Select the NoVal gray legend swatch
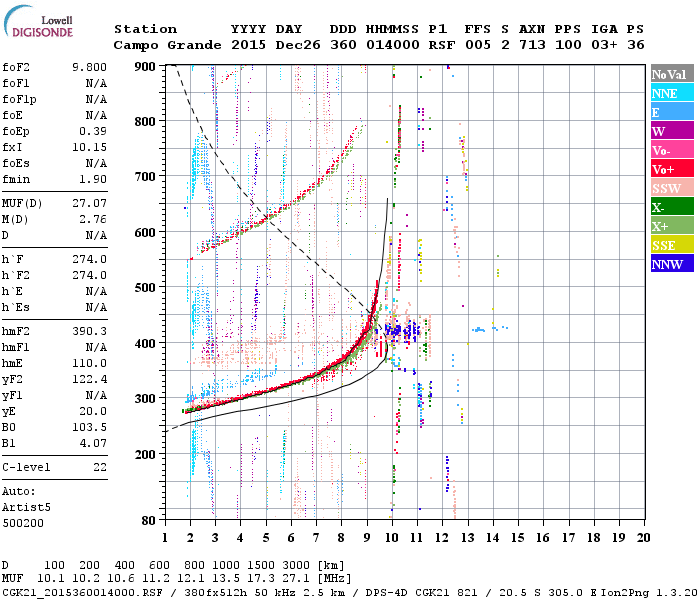Screen dimensions: 700x600 pos(672,74)
